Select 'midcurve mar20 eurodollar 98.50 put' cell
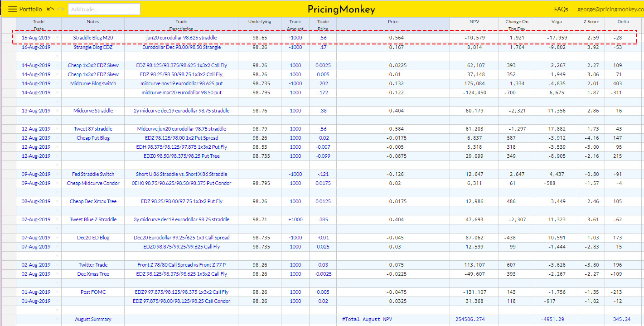644x326 pixels. click(181, 92)
